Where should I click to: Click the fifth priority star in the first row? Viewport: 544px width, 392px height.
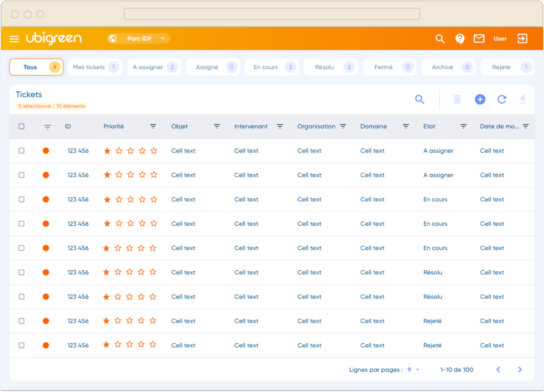point(154,151)
